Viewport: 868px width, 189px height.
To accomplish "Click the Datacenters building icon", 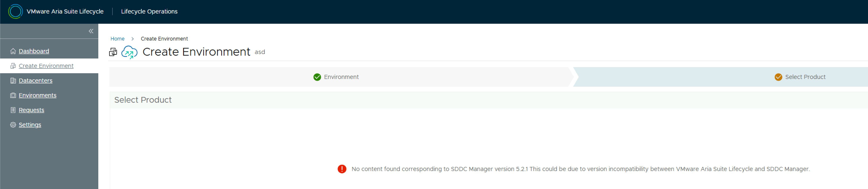I will click(13, 81).
